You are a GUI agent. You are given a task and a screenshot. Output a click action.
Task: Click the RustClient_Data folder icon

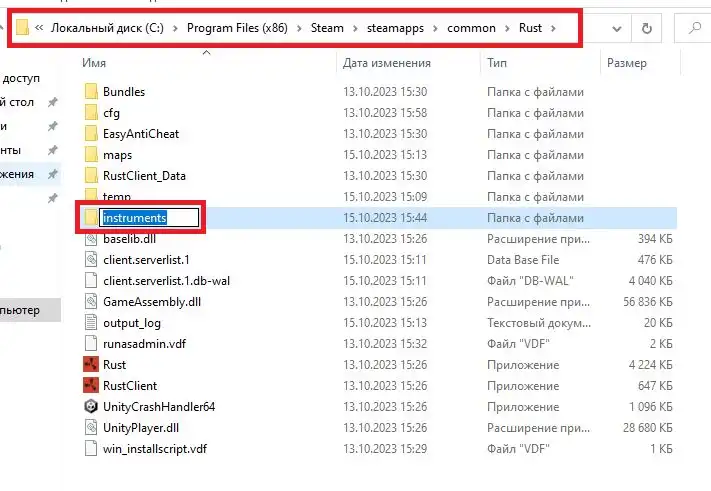tap(91, 175)
